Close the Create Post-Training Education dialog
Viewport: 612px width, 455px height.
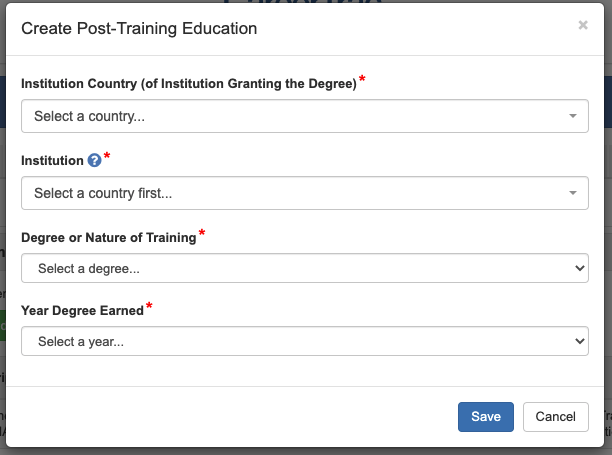click(x=583, y=26)
